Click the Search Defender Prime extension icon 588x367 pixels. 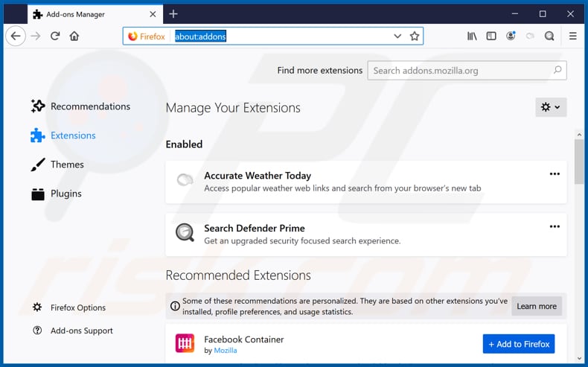(185, 232)
